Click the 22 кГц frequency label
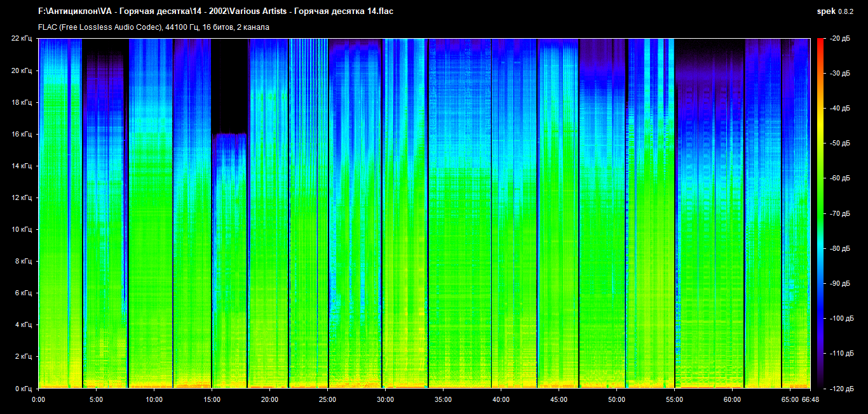868x414 pixels. pyautogui.click(x=22, y=39)
